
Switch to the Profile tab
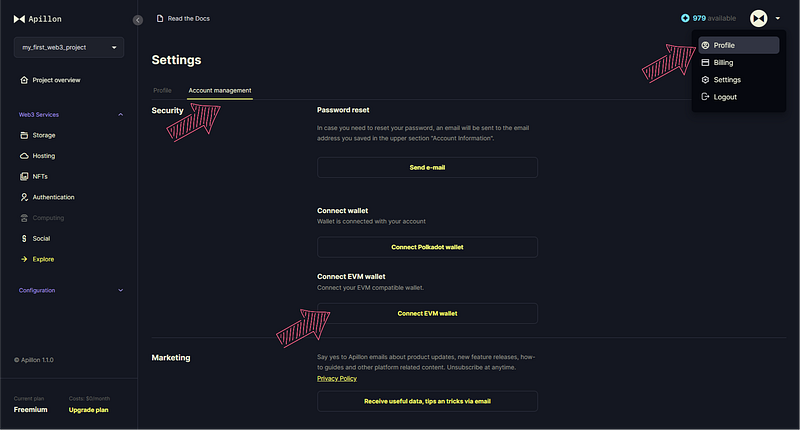[x=162, y=90]
